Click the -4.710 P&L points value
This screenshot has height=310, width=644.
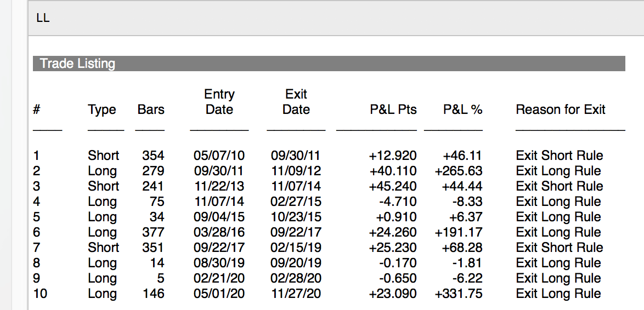point(398,202)
